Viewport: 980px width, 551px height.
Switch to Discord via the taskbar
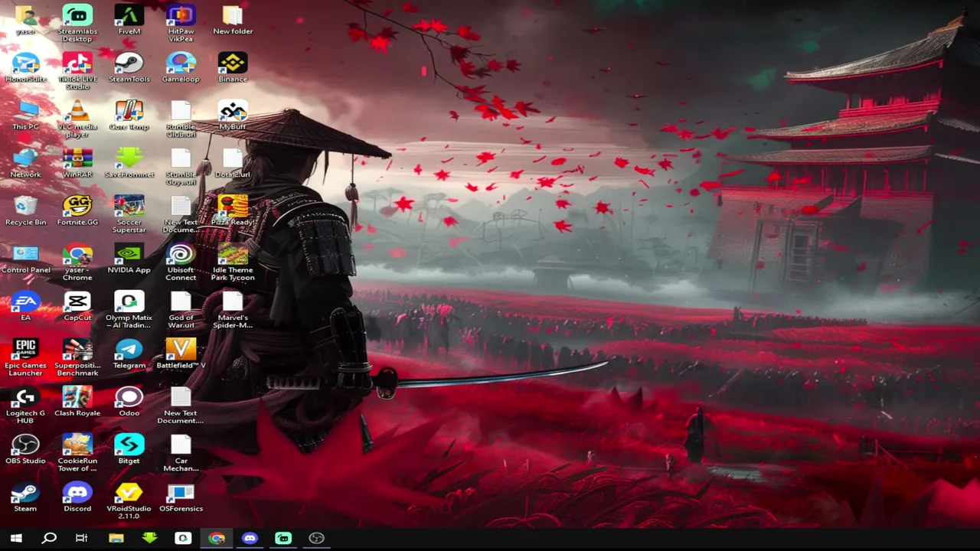click(250, 538)
